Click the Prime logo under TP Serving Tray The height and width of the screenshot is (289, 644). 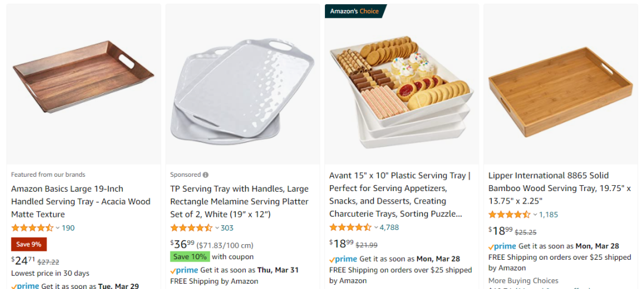coord(184,270)
